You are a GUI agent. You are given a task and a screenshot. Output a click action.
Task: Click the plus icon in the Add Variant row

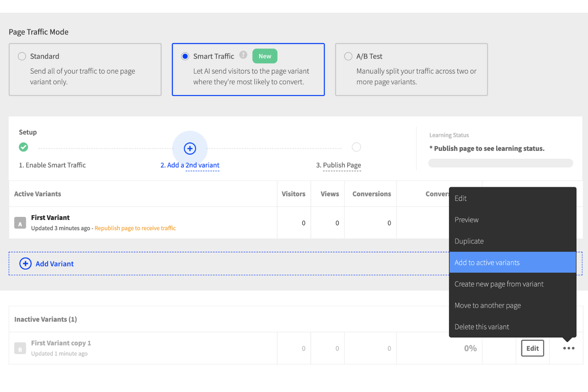coord(25,263)
